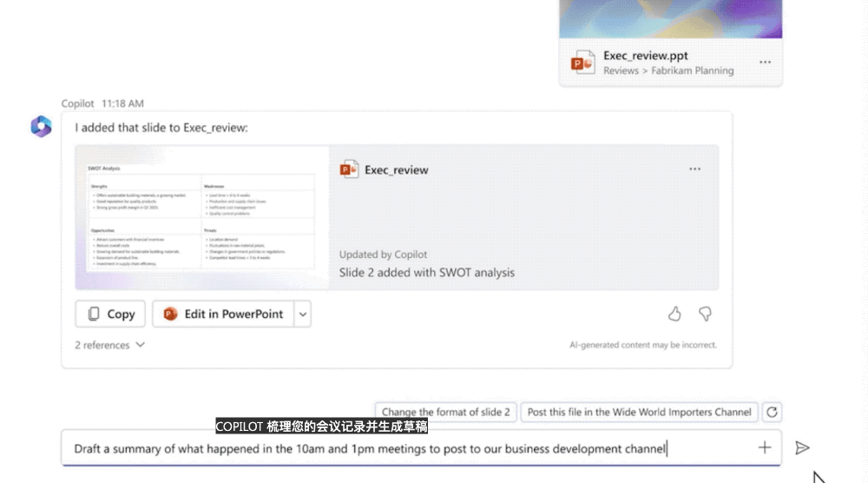Click 'I added that slide to Exec_review:' text

[x=161, y=128]
